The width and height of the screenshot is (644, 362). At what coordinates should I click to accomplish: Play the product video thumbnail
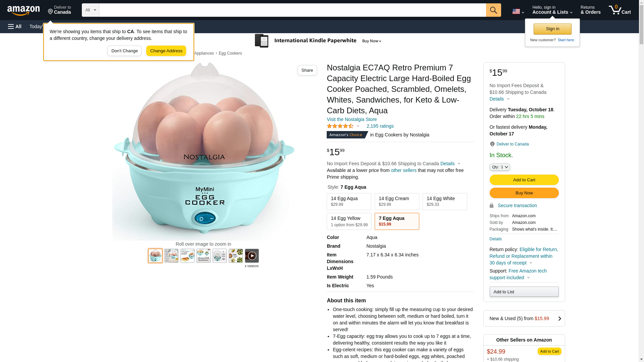pyautogui.click(x=252, y=256)
